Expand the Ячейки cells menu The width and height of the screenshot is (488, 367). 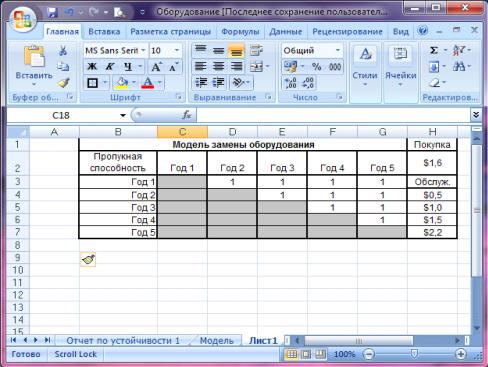(401, 72)
